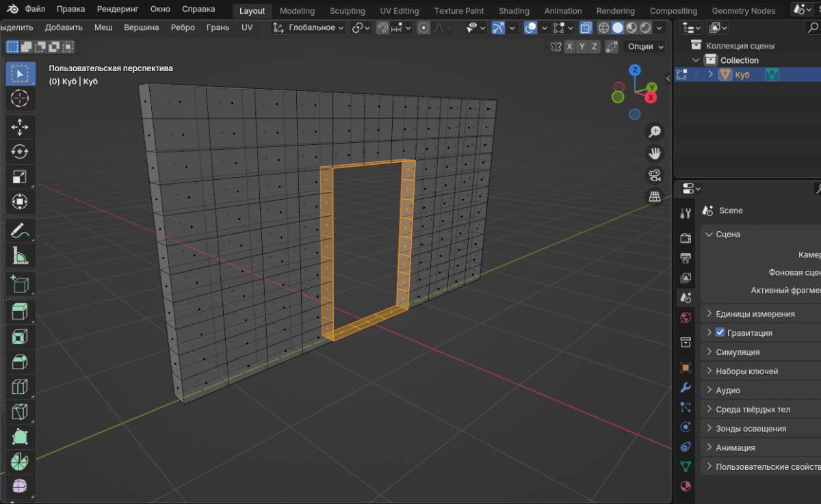Switch to the Geometry Nodes tab

tap(744, 11)
